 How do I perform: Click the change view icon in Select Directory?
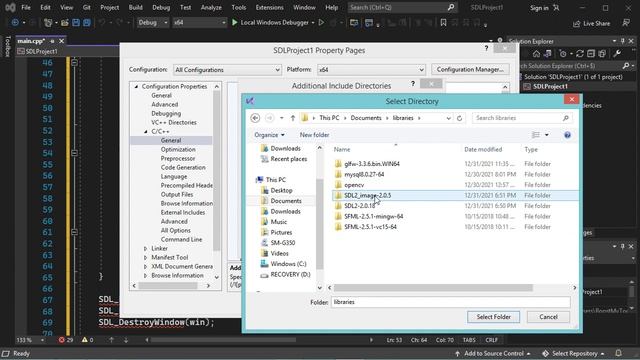pos(536,135)
